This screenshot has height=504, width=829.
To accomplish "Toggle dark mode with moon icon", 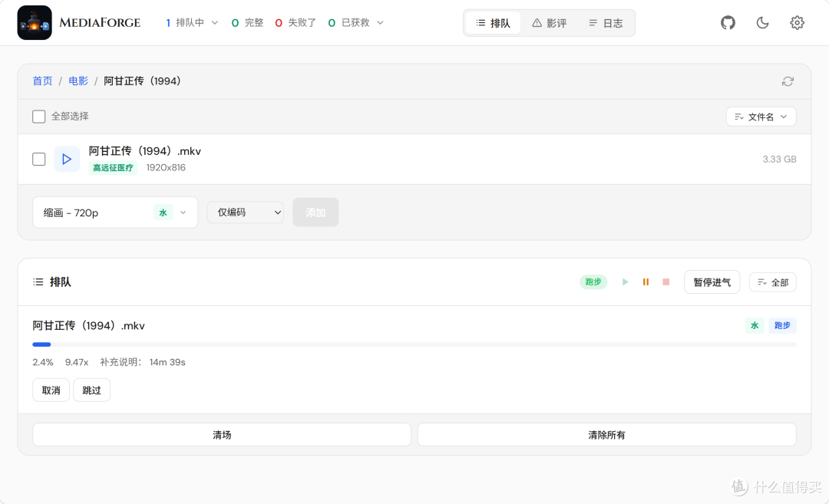I will click(762, 23).
